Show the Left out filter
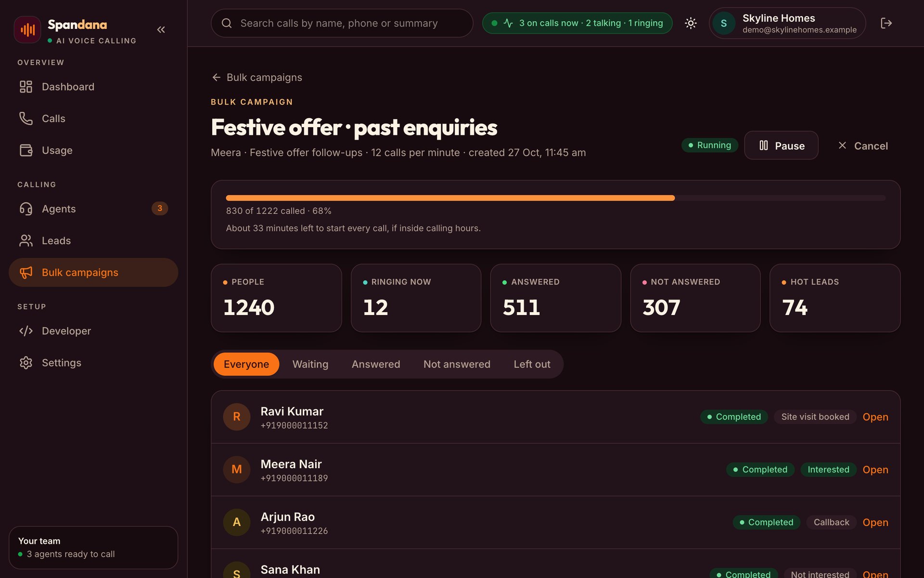 point(532,364)
